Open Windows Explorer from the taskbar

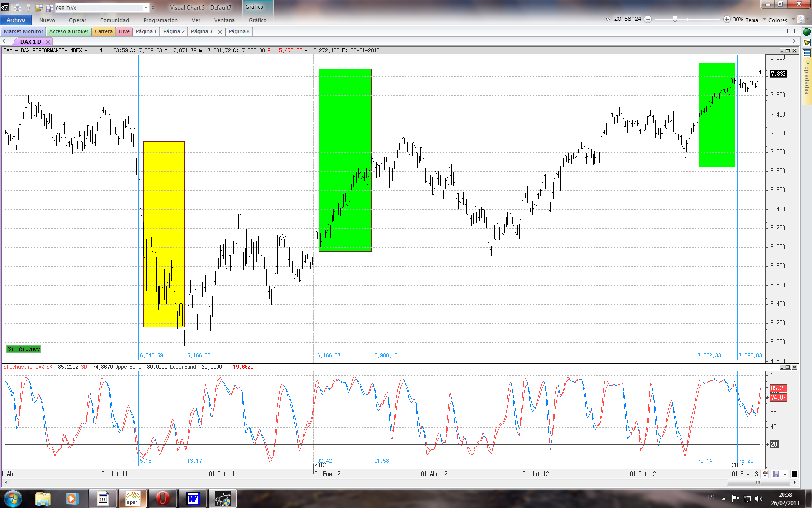[x=43, y=498]
